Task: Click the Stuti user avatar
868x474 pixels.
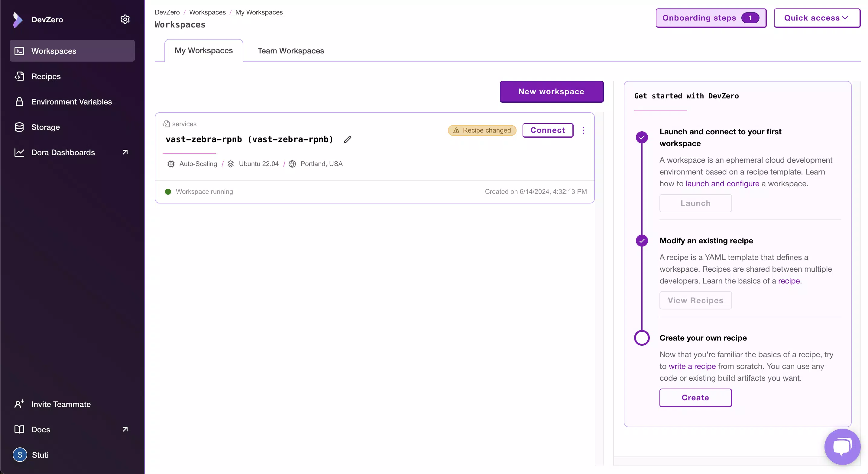Action: click(20, 455)
